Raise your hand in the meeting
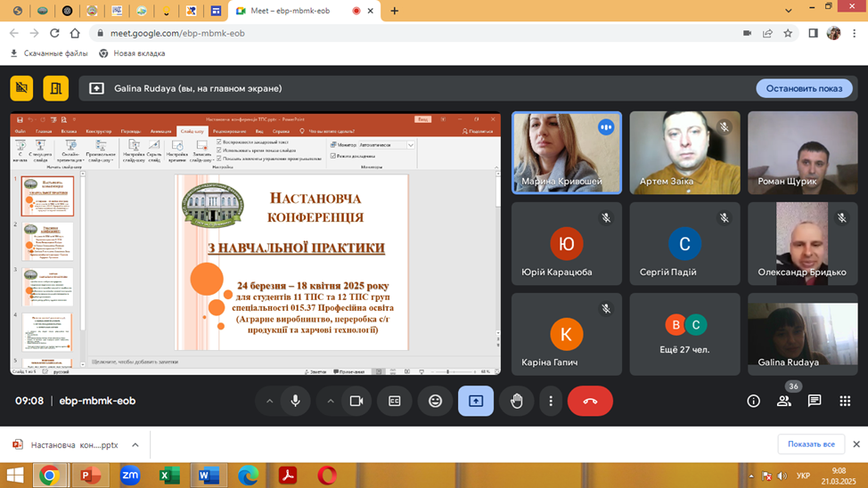Image resolution: width=868 pixels, height=488 pixels. pos(516,401)
